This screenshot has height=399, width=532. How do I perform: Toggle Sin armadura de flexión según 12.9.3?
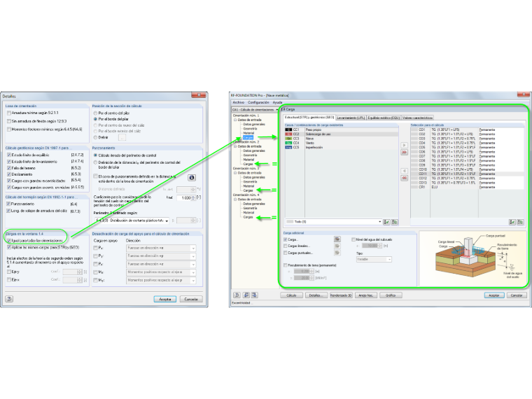pos(9,121)
